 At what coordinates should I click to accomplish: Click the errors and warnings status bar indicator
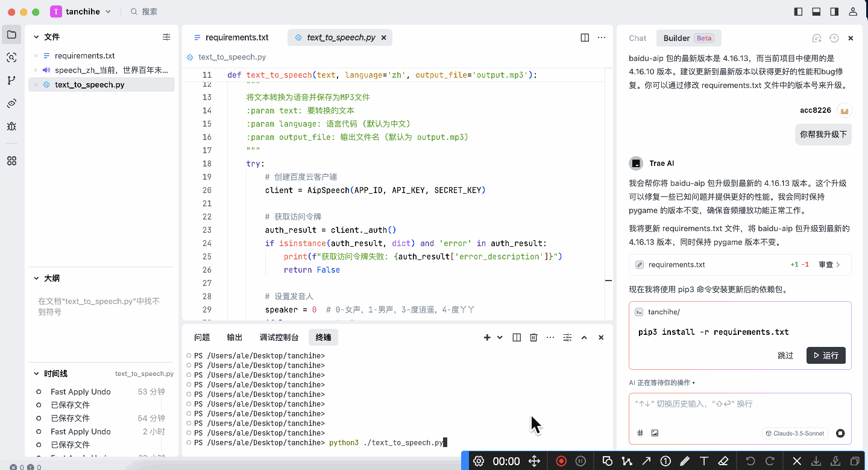pos(25,466)
